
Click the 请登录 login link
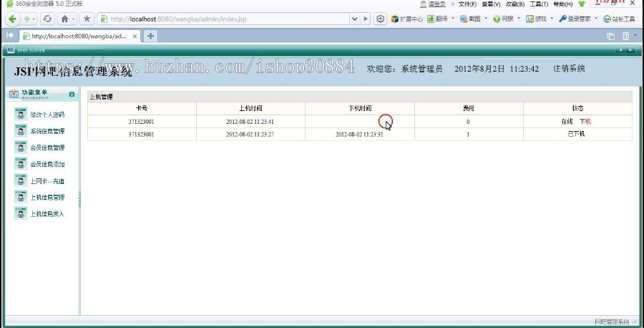click(x=436, y=4)
